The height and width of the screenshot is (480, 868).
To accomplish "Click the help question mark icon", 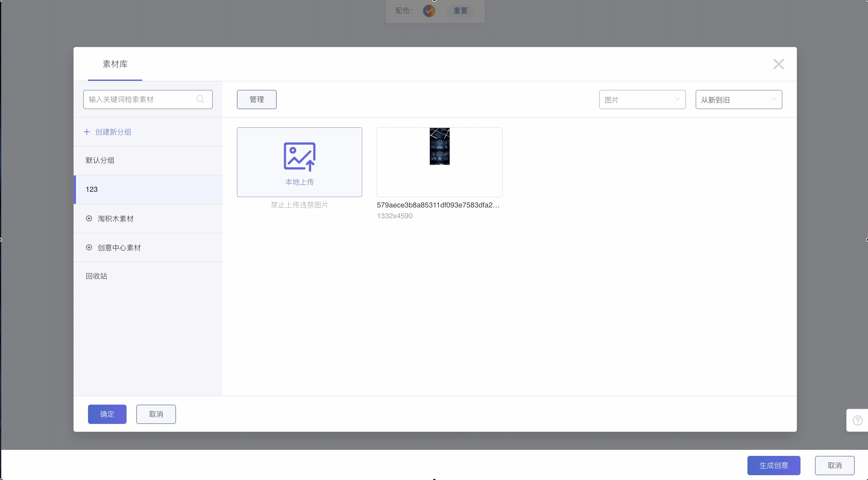I will (857, 420).
